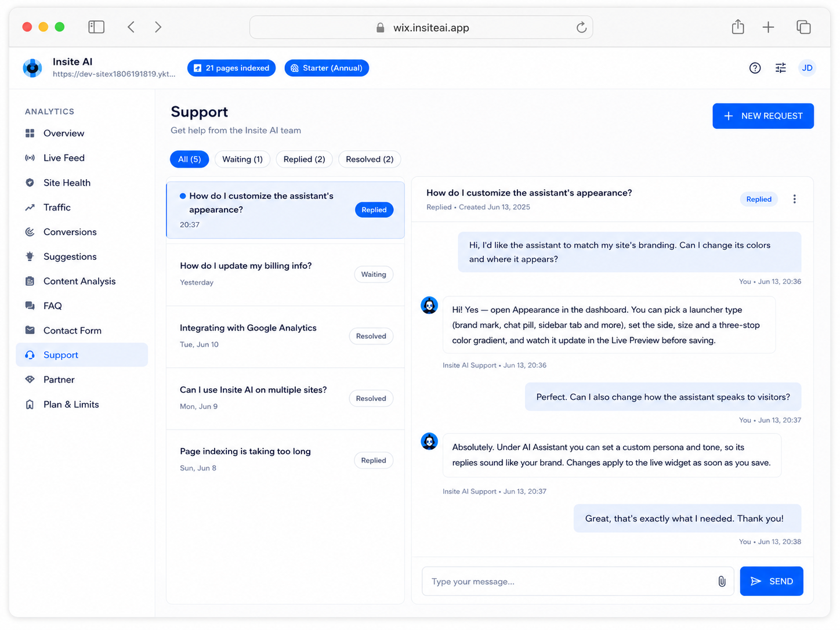Screen dimensions: 840x630
Task: Click the Content Analysis clipboard icon
Action: pos(30,281)
